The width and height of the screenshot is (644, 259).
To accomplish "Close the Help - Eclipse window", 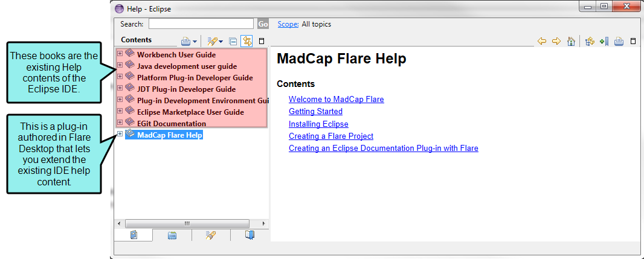I will point(626,6).
